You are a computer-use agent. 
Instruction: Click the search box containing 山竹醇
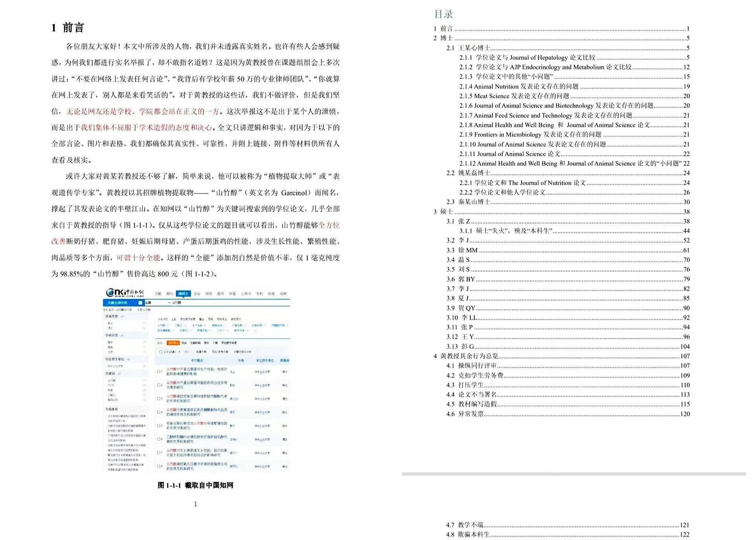pos(230,303)
